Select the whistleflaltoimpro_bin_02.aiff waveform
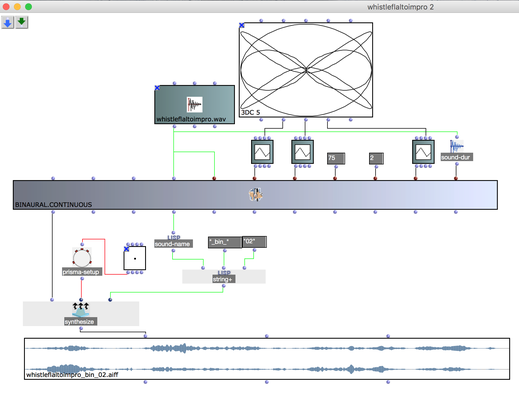Viewport: 519px width, 396px height. click(x=267, y=359)
